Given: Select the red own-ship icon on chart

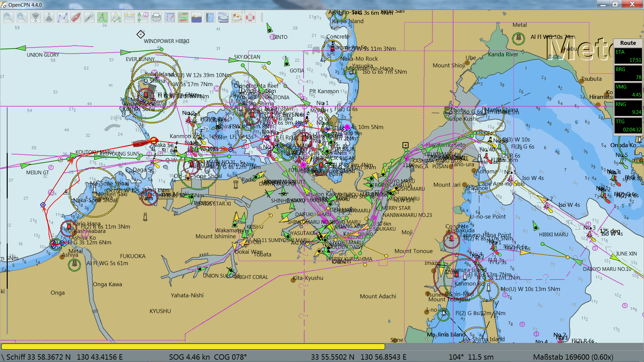Looking at the screenshot, I should (140, 143).
